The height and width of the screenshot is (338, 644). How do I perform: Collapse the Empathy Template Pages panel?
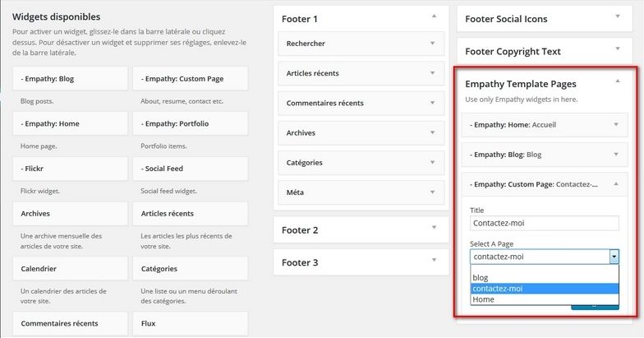pyautogui.click(x=616, y=83)
